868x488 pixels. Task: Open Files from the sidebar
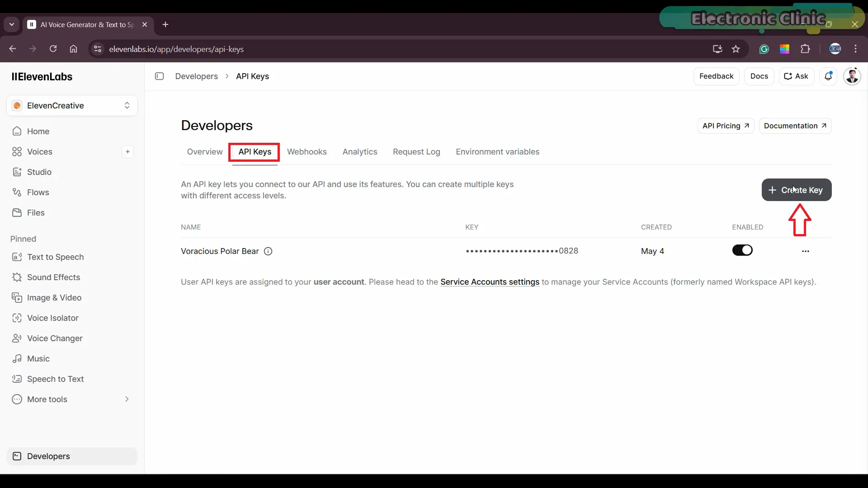[72, 213]
